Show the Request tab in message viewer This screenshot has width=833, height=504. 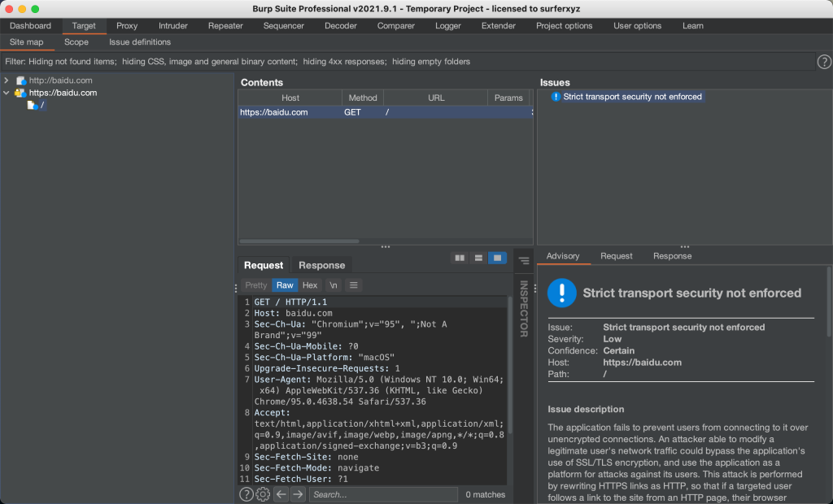tap(264, 265)
